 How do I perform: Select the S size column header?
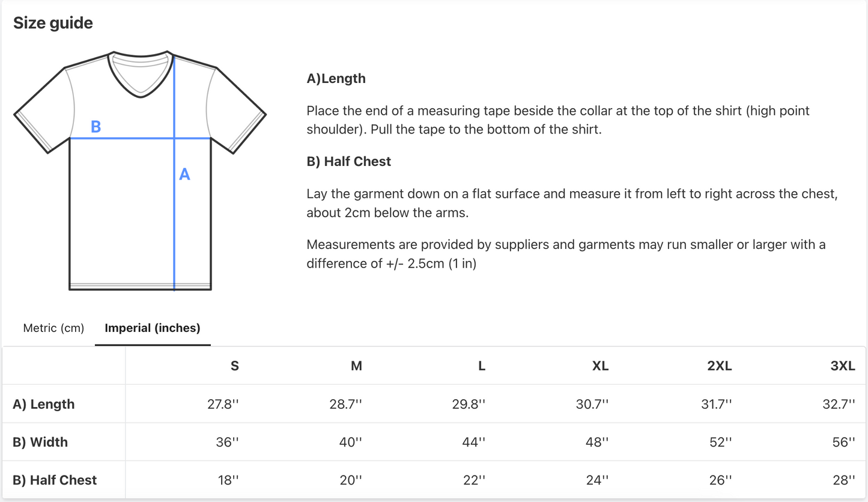click(234, 366)
